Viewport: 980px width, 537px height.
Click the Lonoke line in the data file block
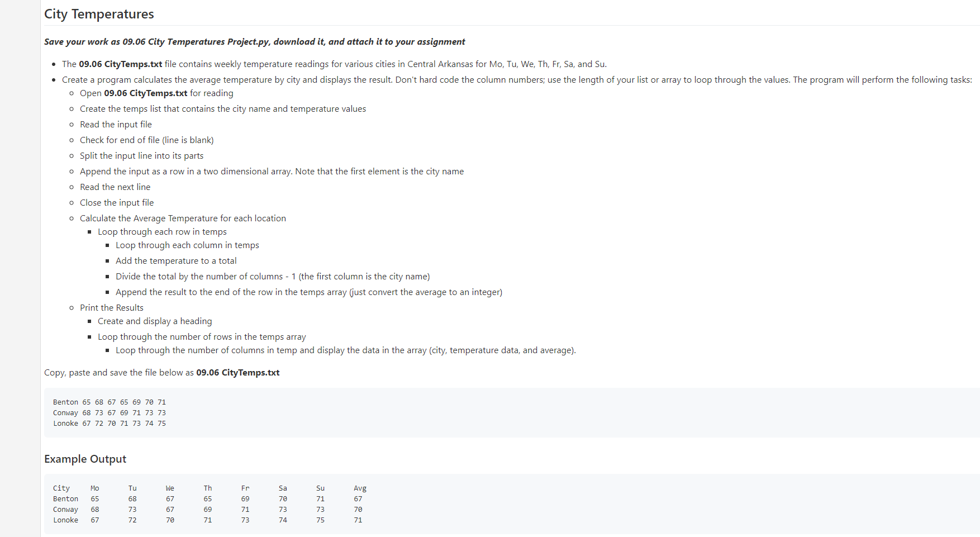click(x=110, y=424)
